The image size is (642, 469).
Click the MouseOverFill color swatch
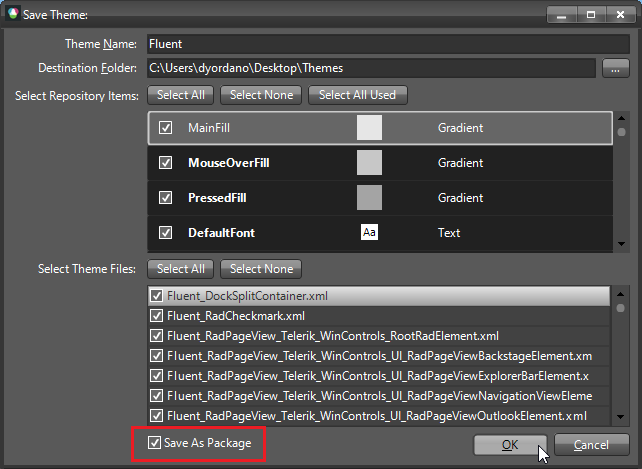pyautogui.click(x=369, y=163)
